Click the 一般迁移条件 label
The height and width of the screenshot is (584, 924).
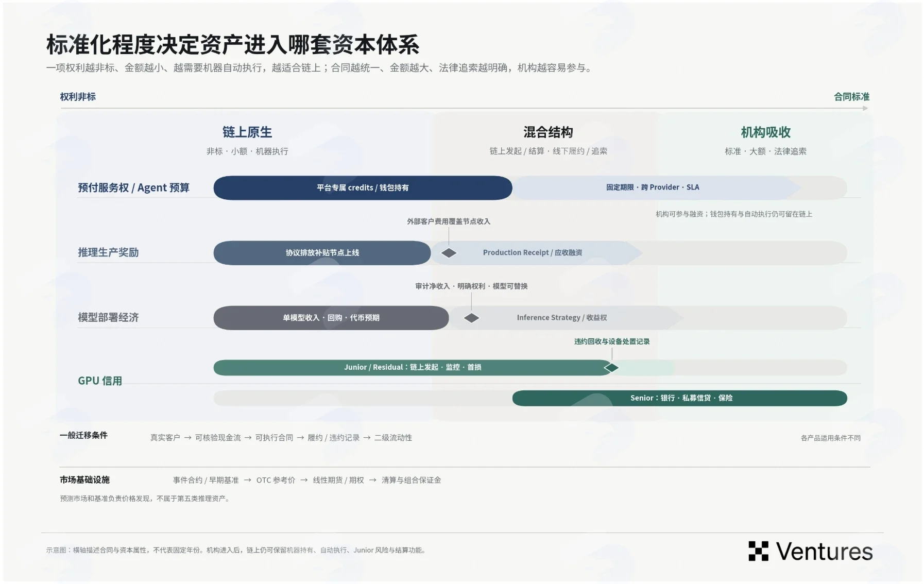[x=83, y=435]
